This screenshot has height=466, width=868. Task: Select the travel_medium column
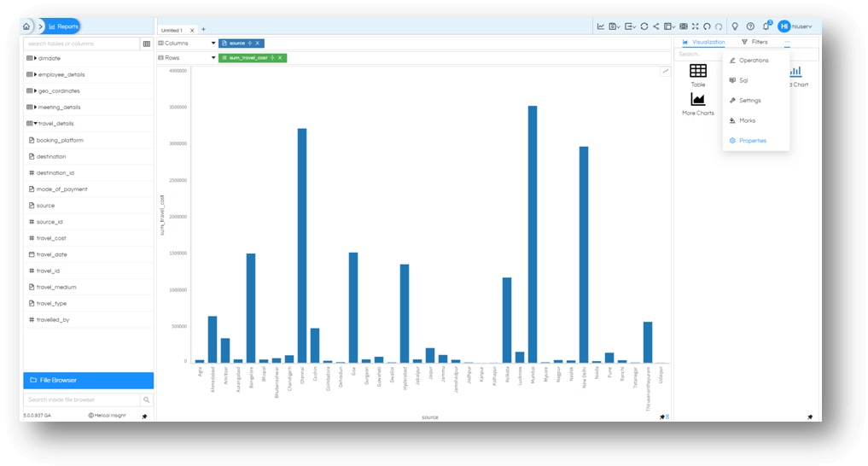[56, 288]
